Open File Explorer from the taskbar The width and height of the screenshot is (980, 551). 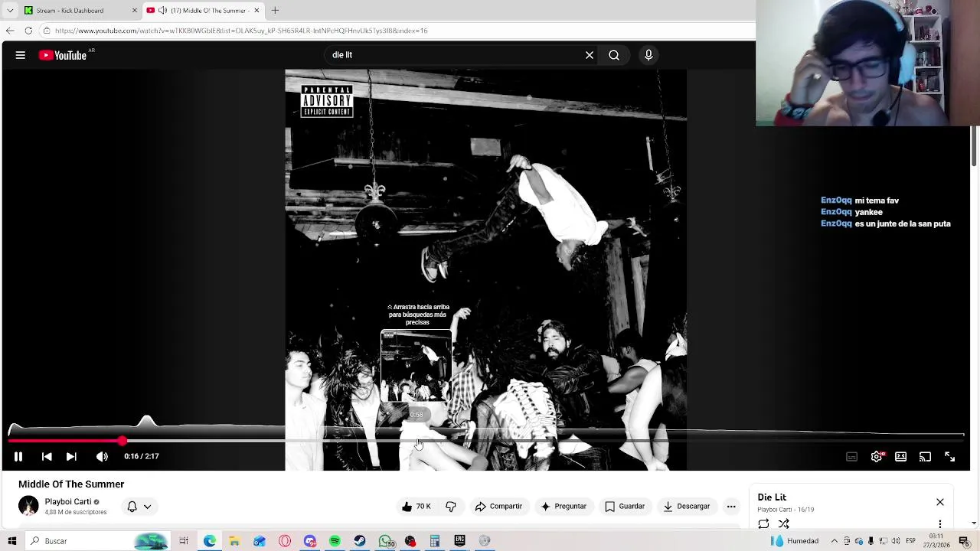[234, 541]
